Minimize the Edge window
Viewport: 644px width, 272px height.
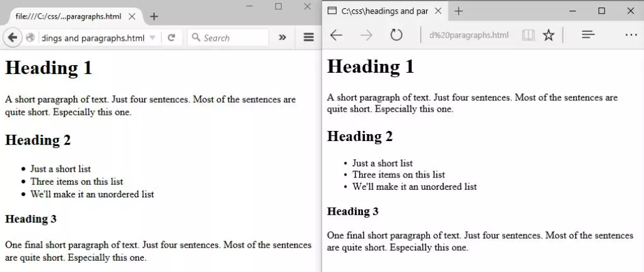click(573, 11)
